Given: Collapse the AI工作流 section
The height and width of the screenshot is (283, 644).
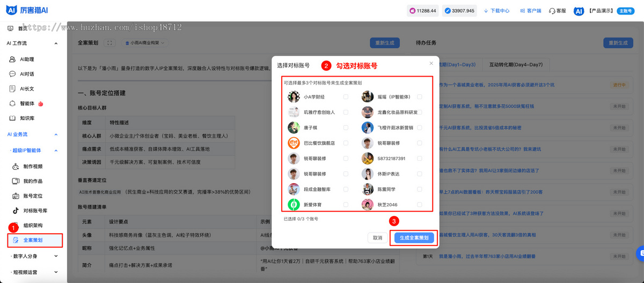Looking at the screenshot, I should [56, 43].
